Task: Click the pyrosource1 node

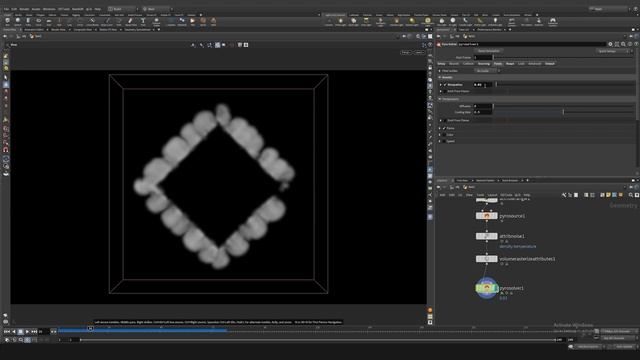Action: click(487, 216)
